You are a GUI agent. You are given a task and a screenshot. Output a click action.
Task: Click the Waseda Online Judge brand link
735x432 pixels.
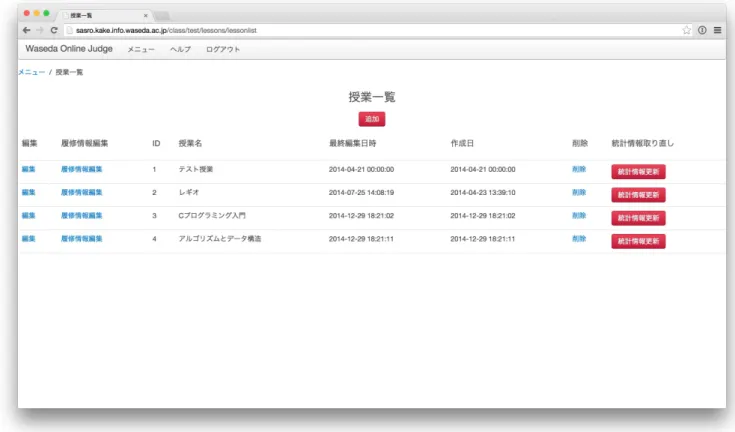pyautogui.click(x=69, y=49)
